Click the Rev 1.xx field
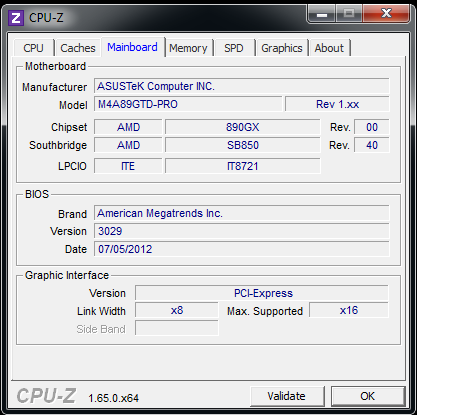The image size is (450, 415). [x=337, y=104]
